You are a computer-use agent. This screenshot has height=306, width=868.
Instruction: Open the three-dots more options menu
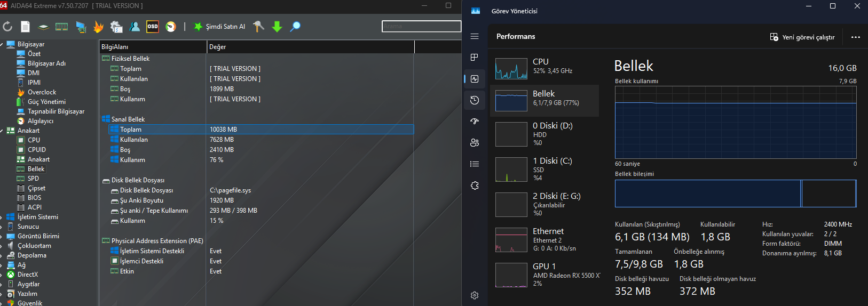(x=856, y=37)
